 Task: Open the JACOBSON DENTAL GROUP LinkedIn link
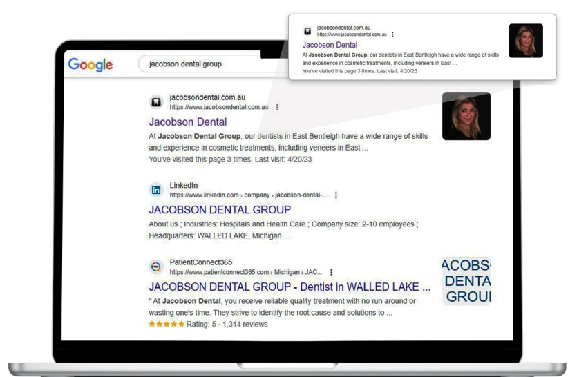point(220,210)
